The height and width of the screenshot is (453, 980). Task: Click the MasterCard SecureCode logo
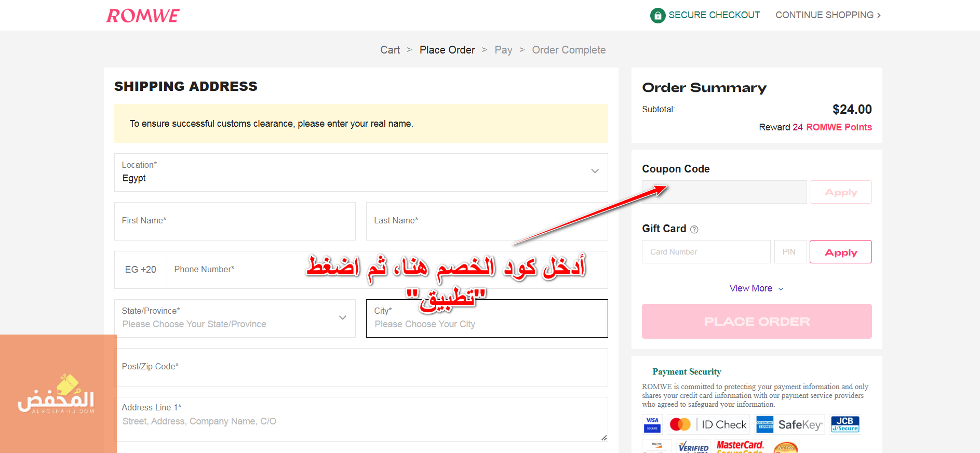click(740, 447)
